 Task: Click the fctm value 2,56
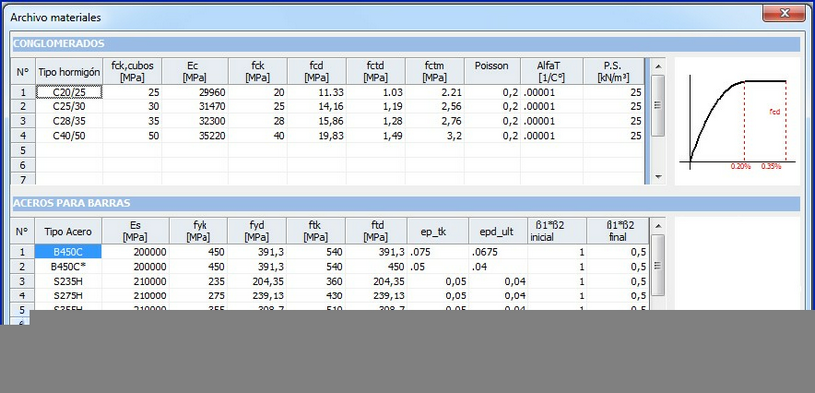pyautogui.click(x=452, y=107)
